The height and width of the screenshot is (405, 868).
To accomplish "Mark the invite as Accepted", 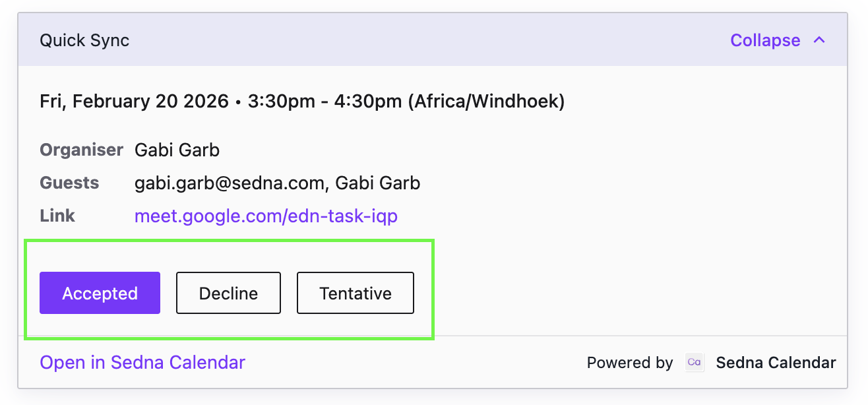I will point(100,293).
